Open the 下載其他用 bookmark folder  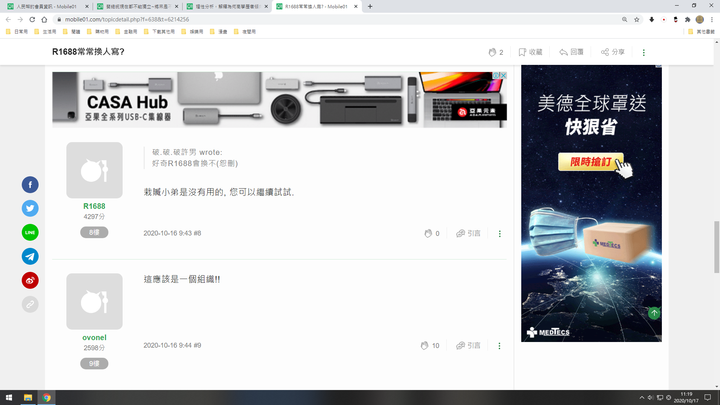pyautogui.click(x=159, y=32)
